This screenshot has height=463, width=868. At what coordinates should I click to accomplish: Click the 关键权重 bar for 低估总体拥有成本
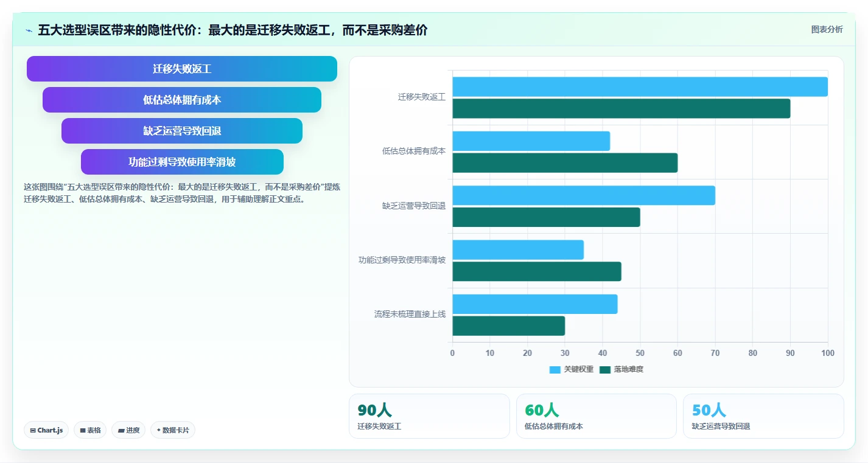coord(531,141)
